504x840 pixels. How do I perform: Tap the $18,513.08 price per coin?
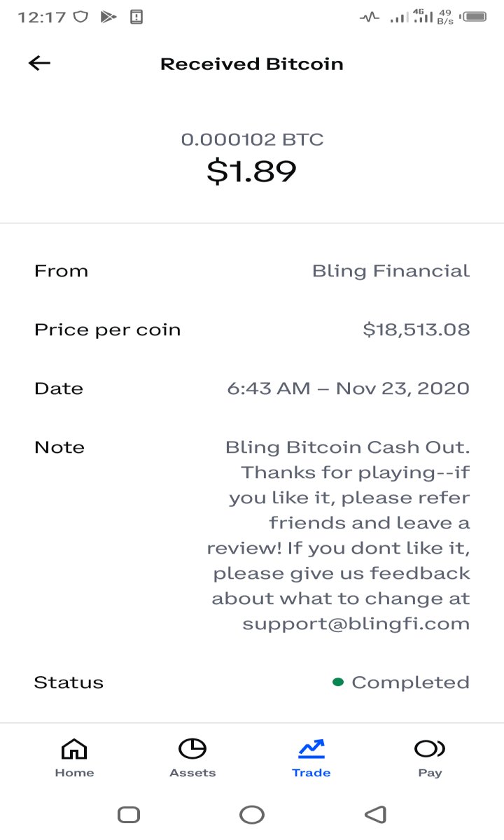tap(416, 330)
